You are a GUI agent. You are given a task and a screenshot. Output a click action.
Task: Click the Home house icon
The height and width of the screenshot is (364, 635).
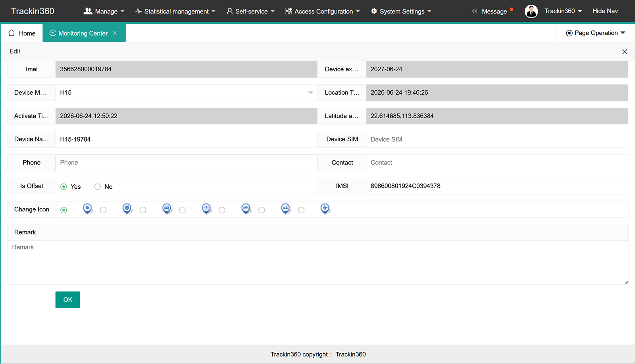[x=12, y=33]
